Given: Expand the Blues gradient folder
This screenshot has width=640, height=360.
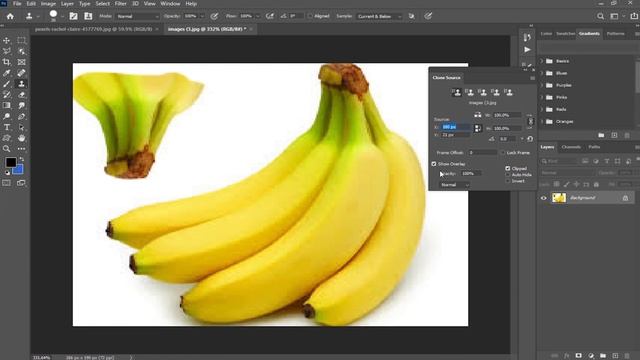Looking at the screenshot, I should [542, 73].
